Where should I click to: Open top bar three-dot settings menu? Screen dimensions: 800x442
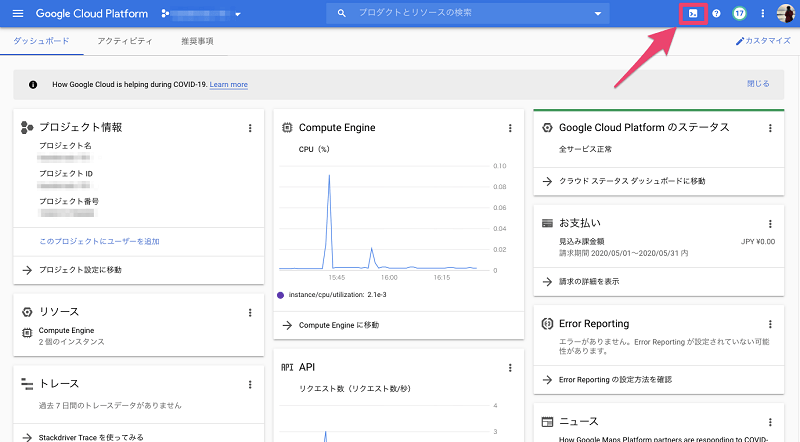click(x=763, y=14)
